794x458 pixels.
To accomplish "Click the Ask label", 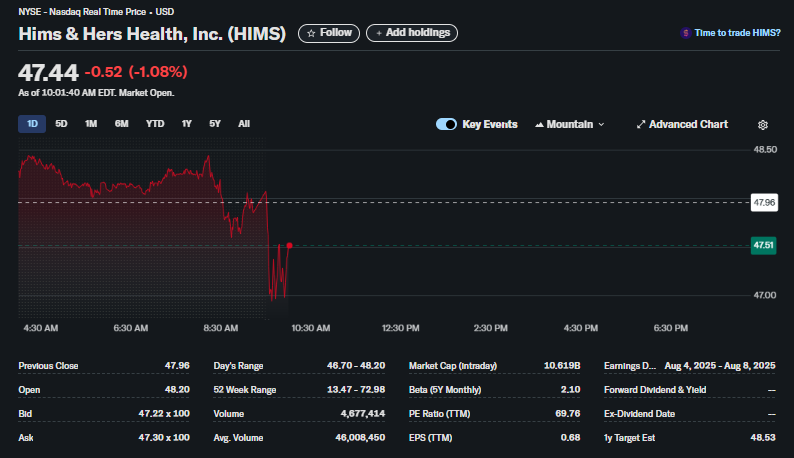I will click(26, 438).
